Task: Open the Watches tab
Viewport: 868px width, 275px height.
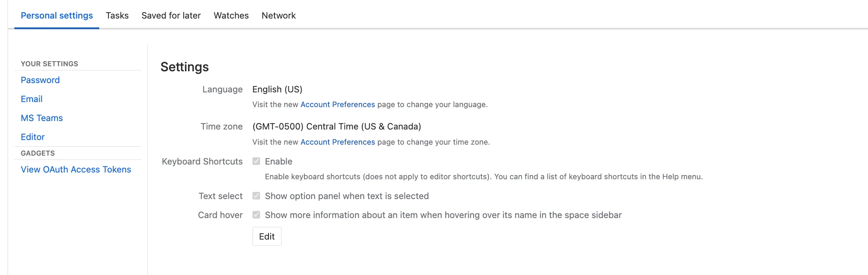Action: click(231, 16)
